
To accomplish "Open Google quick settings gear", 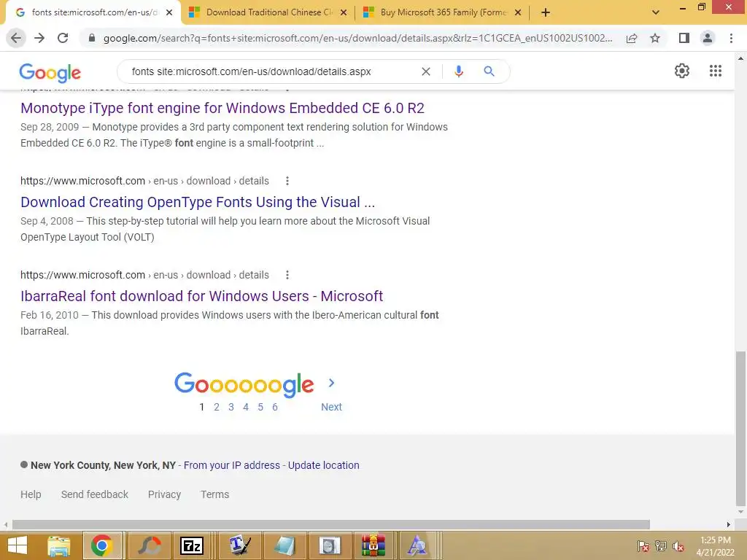I will click(682, 71).
